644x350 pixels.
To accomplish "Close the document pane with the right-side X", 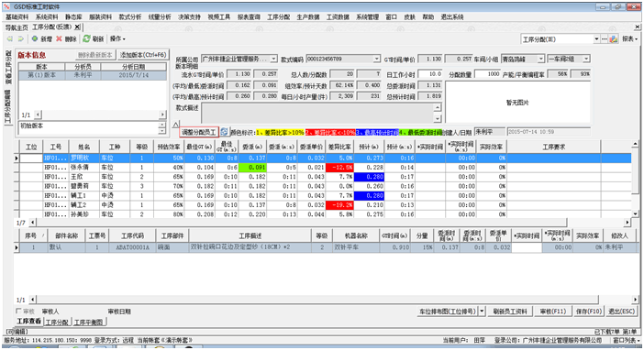I will [x=637, y=27].
